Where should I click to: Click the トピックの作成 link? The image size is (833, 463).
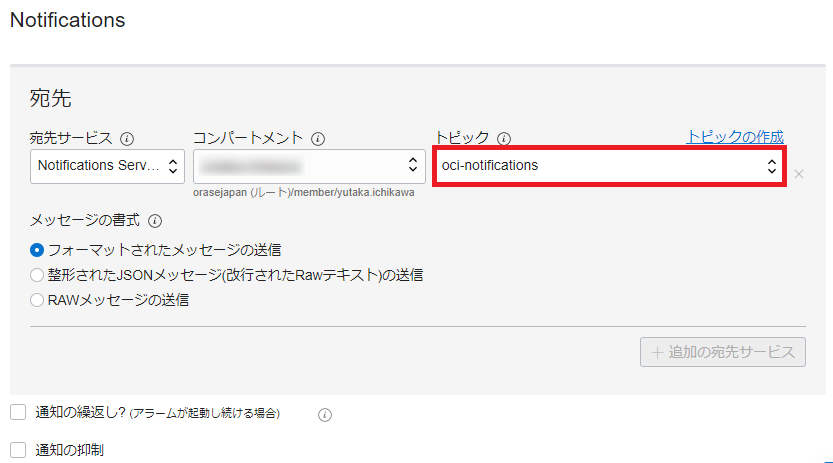point(735,137)
